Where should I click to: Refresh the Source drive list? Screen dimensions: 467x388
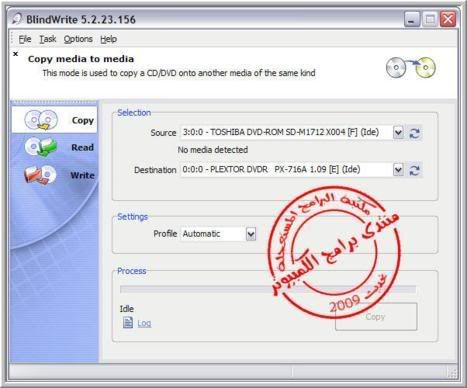click(414, 133)
